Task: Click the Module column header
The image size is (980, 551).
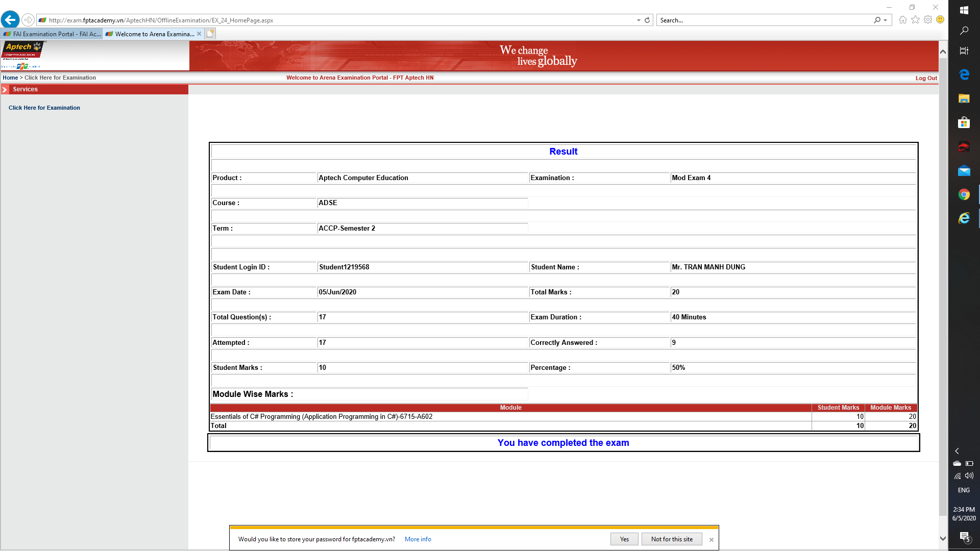Action: pos(510,408)
